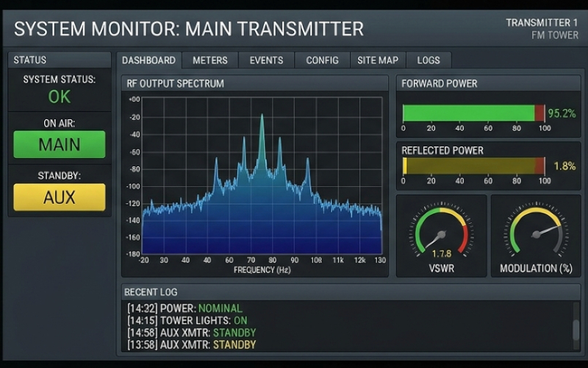Open the Events tab
This screenshot has width=588, height=368.
266,60
